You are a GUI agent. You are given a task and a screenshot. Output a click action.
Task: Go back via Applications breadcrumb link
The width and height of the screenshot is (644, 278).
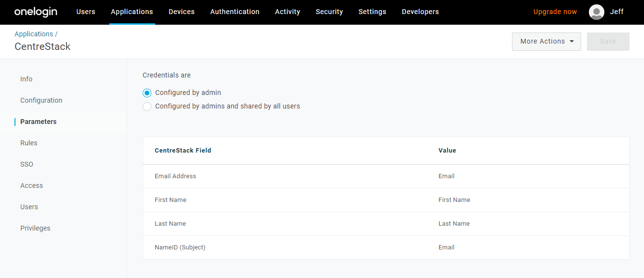34,34
